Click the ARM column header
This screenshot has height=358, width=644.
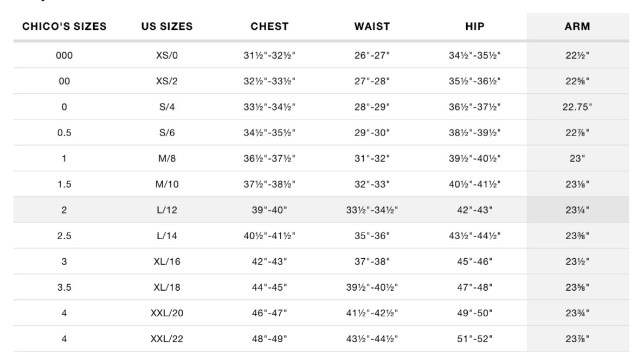[x=577, y=26]
